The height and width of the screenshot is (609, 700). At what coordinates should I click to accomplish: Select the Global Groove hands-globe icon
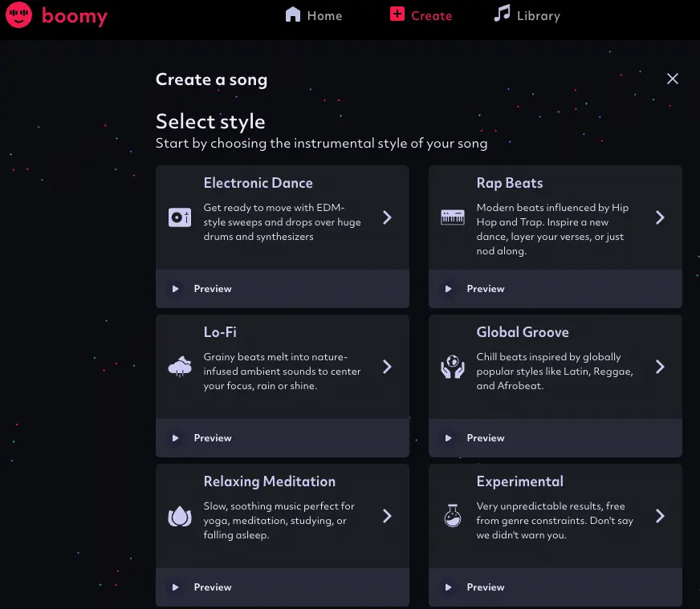453,367
